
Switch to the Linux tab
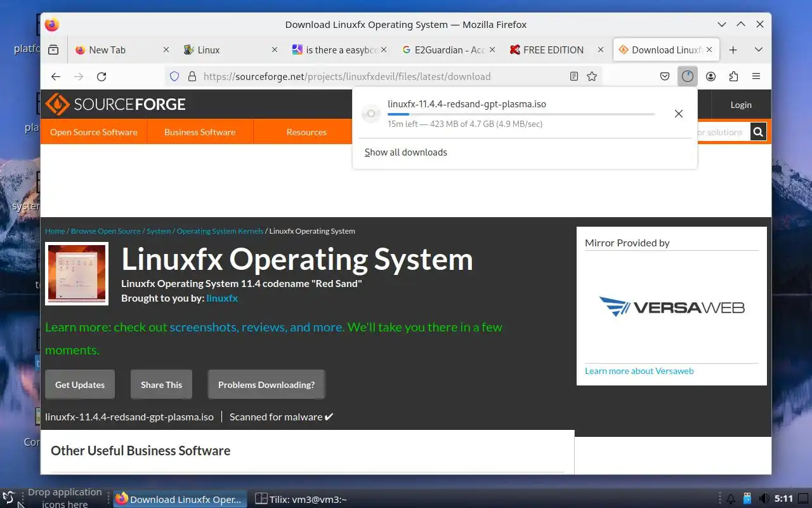click(229, 50)
